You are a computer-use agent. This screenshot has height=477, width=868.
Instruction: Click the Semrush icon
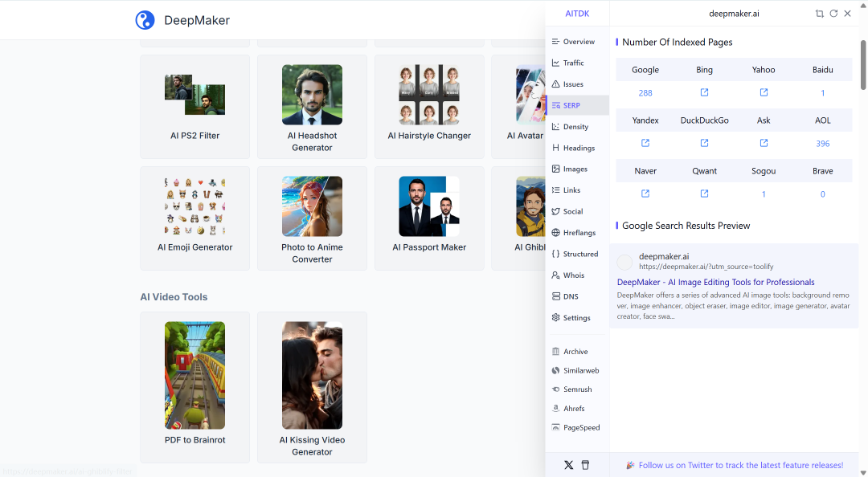click(x=556, y=389)
